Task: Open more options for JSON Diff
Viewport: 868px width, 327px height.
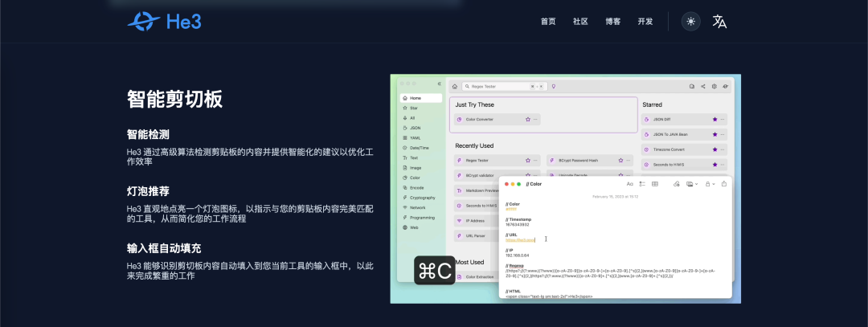Action: click(x=723, y=119)
